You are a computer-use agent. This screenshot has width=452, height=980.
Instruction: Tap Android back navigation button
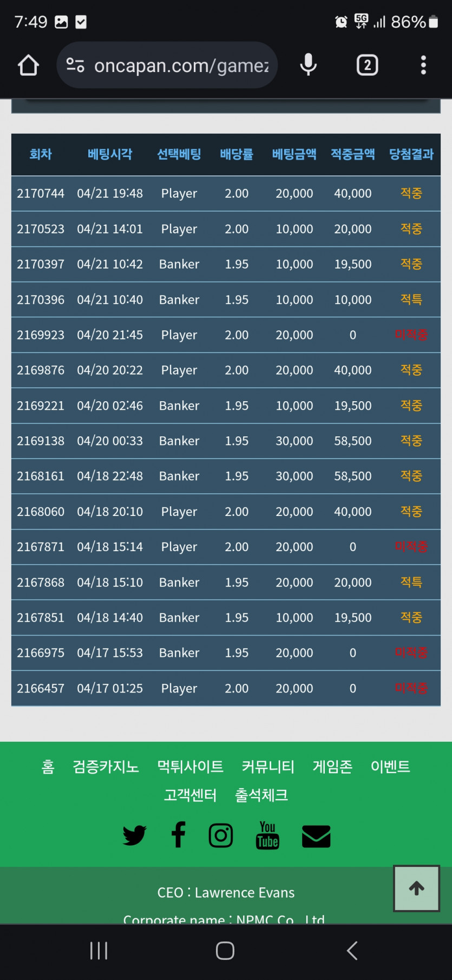pos(352,951)
